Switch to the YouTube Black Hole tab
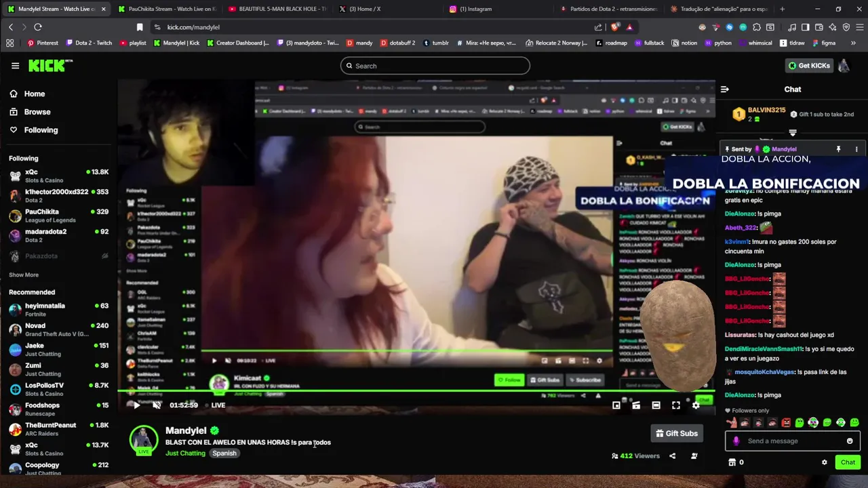This screenshot has width=868, height=488. [x=277, y=9]
